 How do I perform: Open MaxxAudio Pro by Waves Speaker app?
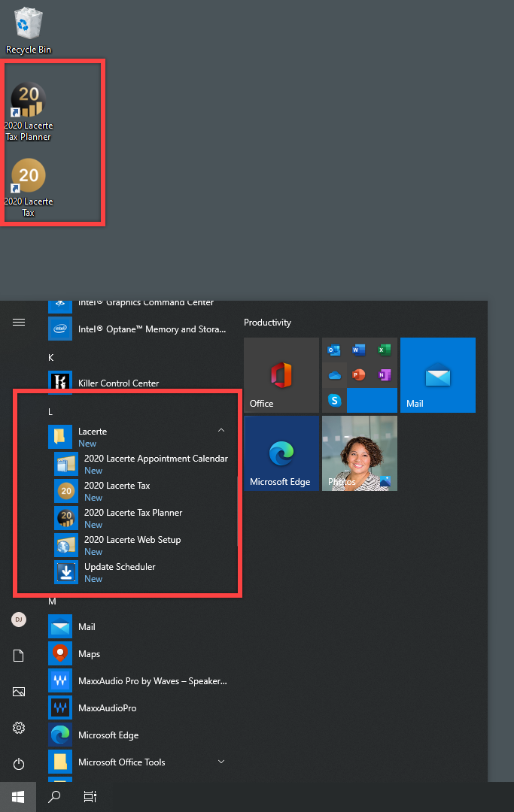click(x=138, y=681)
